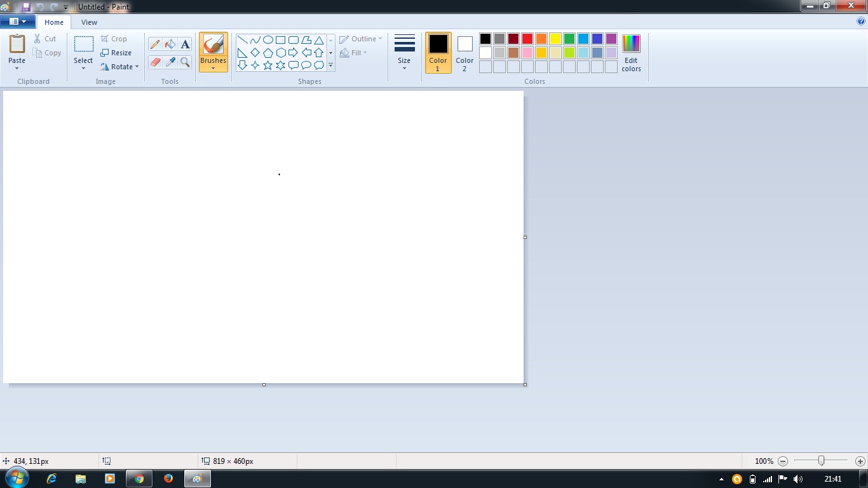
Task: Select the green color swatch
Action: (x=569, y=39)
